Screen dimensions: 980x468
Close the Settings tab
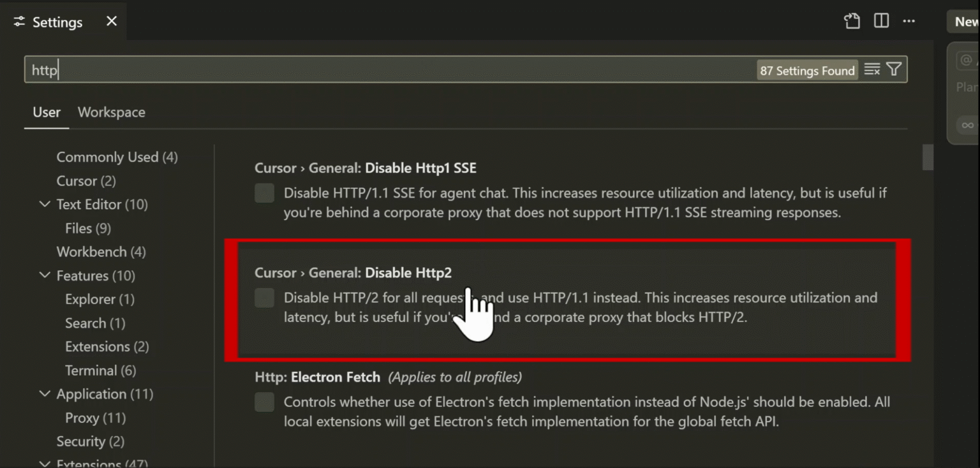pyautogui.click(x=112, y=21)
